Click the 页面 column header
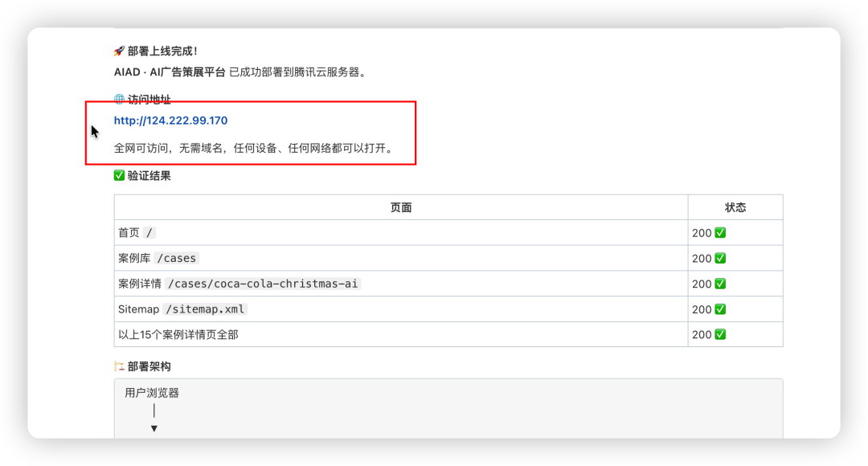The width and height of the screenshot is (868, 466). [401, 207]
